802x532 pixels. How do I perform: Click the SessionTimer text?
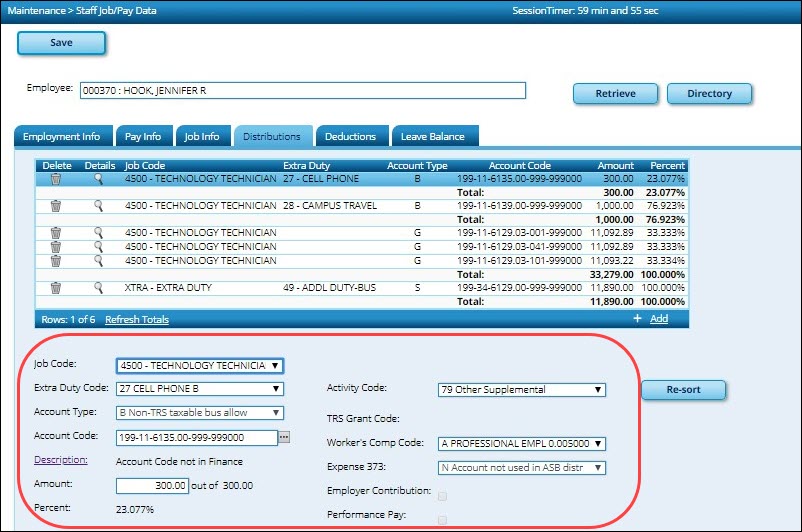pyautogui.click(x=585, y=11)
